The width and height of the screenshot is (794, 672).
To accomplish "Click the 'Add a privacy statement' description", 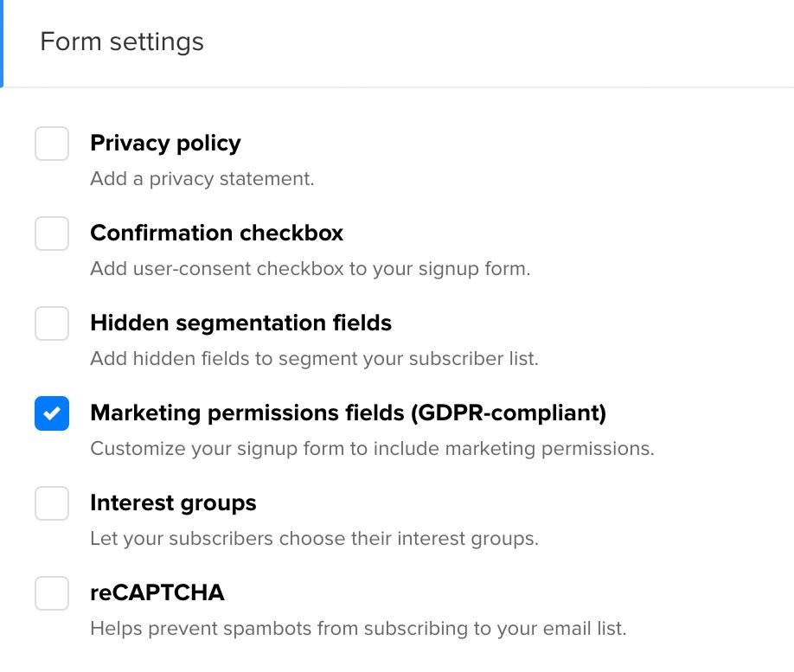I will click(x=202, y=179).
